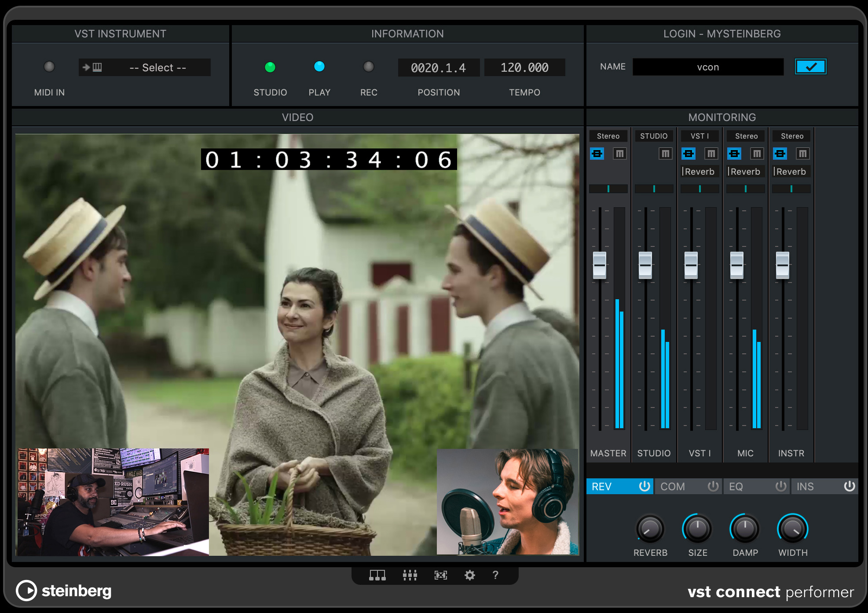The image size is (868, 613).
Task: Toggle stereo mode on the INSTR channel
Action: point(780,154)
